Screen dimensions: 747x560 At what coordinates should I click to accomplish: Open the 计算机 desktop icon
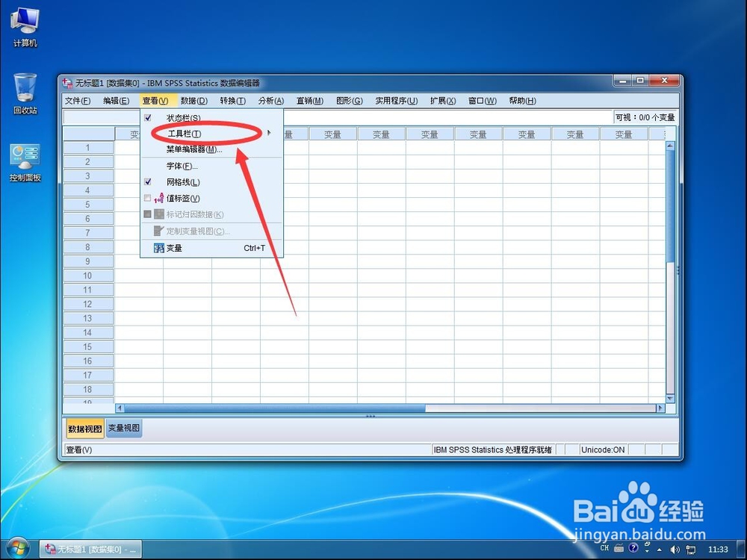tap(25, 28)
